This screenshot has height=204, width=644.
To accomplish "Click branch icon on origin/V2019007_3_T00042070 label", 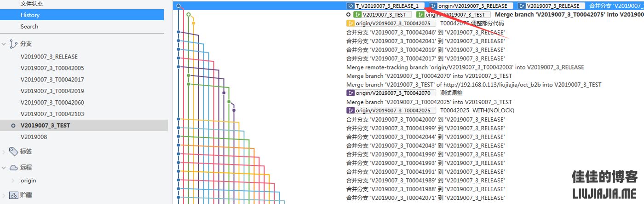I will click(351, 93).
